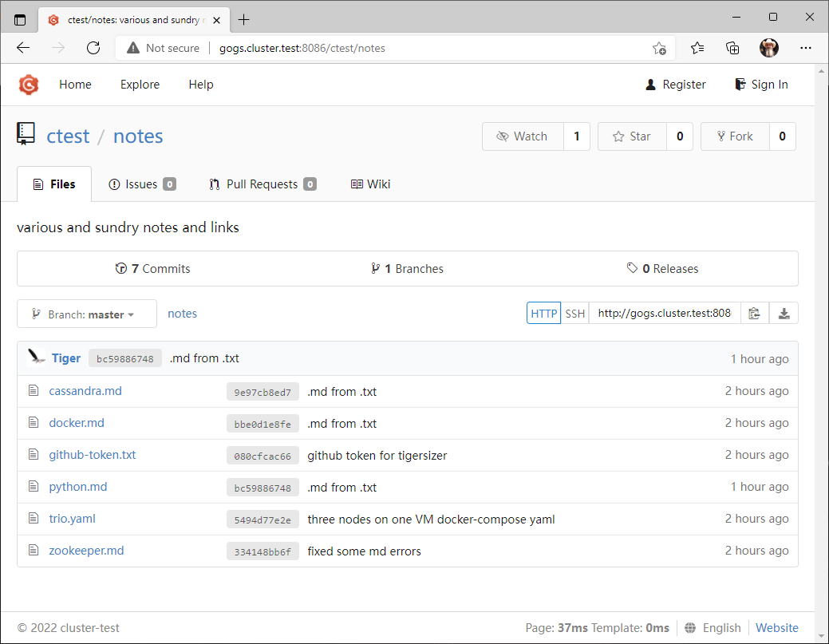Copy the repository clone URL
829x644 pixels.
click(754, 314)
